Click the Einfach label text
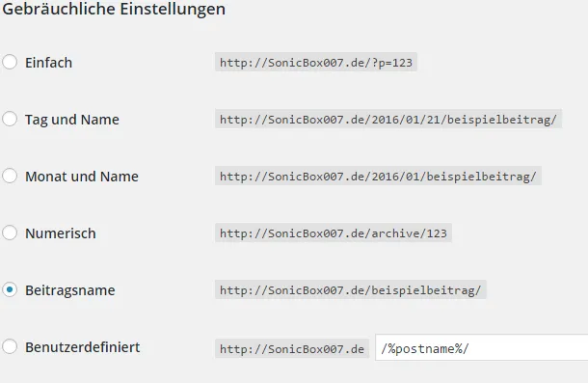Image resolution: width=588 pixels, height=383 pixels. tap(48, 63)
